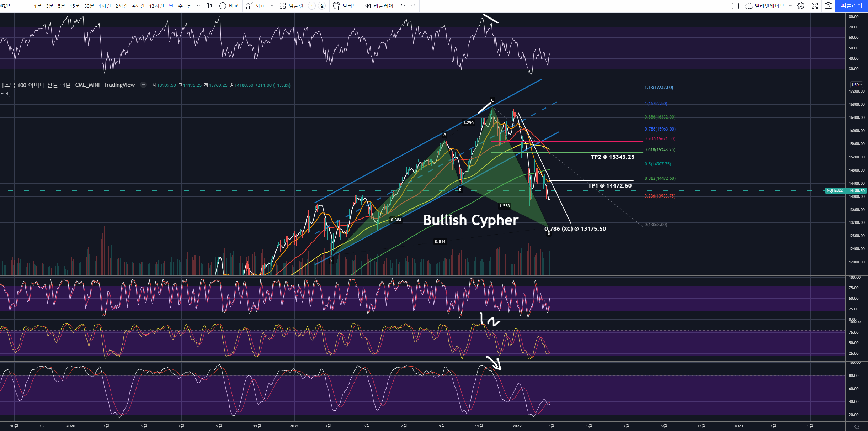Expand the time interval dropdown arrow

(198, 6)
